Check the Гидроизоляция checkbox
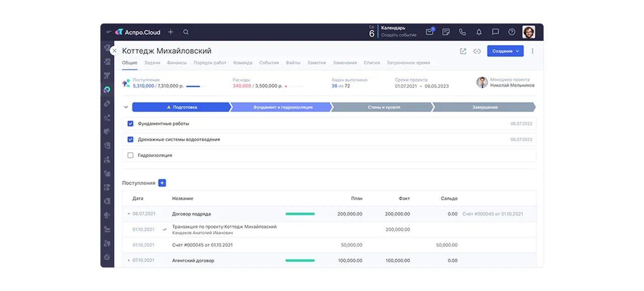644x291 pixels. click(130, 156)
